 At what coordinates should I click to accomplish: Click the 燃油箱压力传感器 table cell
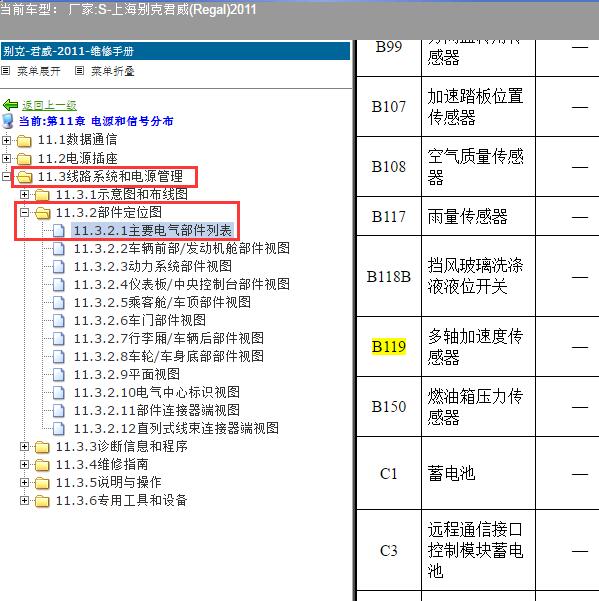tap(478, 407)
